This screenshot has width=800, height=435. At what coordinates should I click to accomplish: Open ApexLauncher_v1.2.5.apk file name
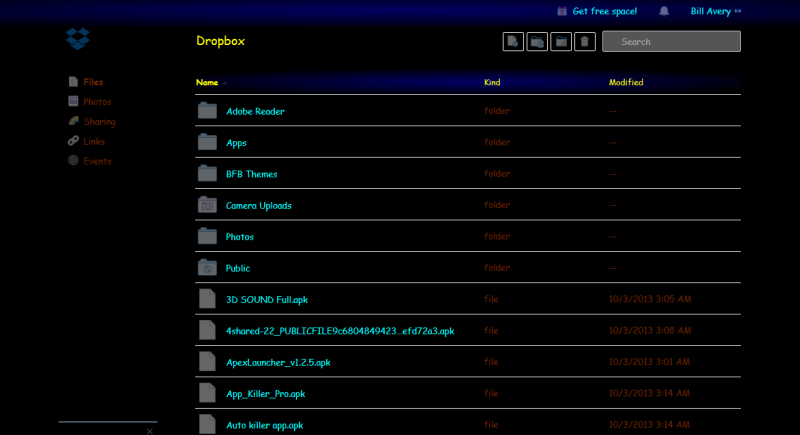(x=278, y=363)
